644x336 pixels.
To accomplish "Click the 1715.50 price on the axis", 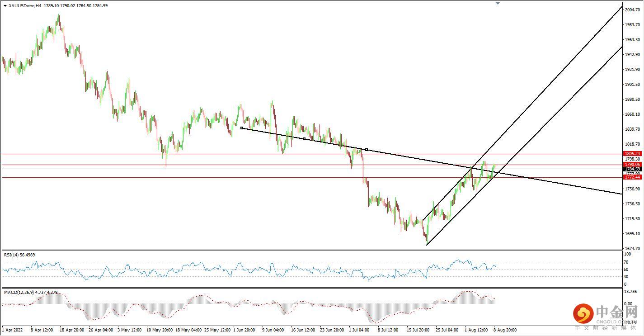I will [x=632, y=219].
